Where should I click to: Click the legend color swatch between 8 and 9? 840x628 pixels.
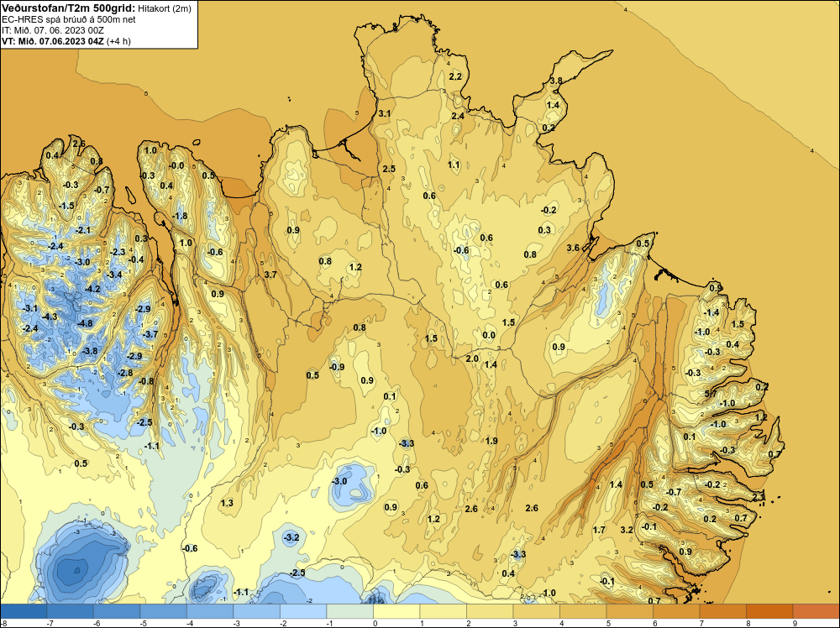click(769, 611)
